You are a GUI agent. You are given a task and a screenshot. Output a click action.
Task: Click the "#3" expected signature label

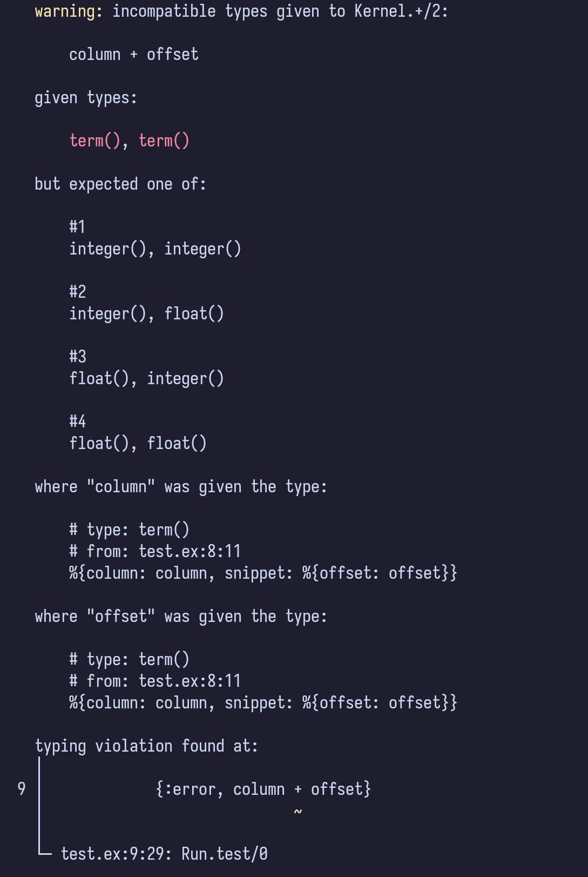click(77, 357)
